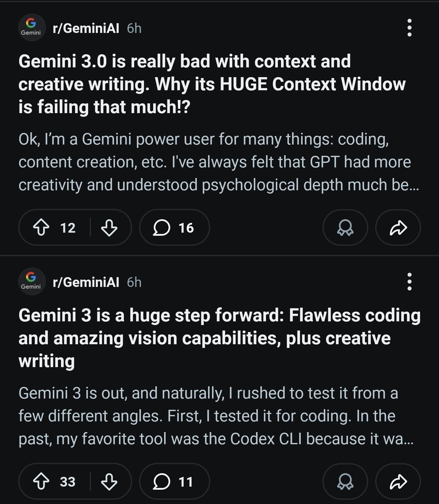This screenshot has height=504, width=439.
Task: Tap the r/GeminiAI avatar on the first post
Action: click(32, 27)
